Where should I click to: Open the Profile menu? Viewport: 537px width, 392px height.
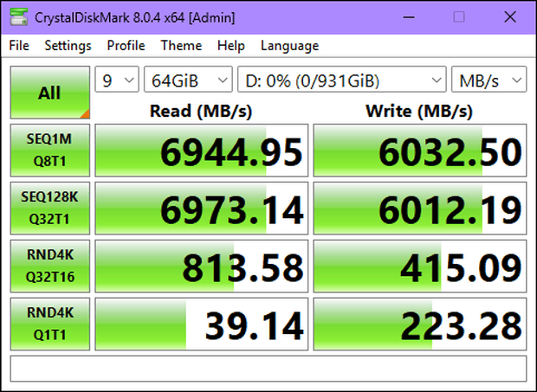click(126, 46)
